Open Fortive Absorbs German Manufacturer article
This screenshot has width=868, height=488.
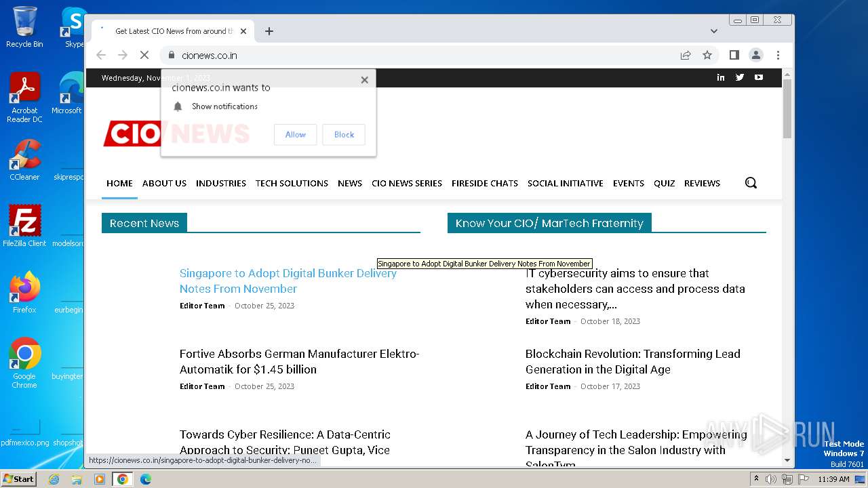[299, 361]
